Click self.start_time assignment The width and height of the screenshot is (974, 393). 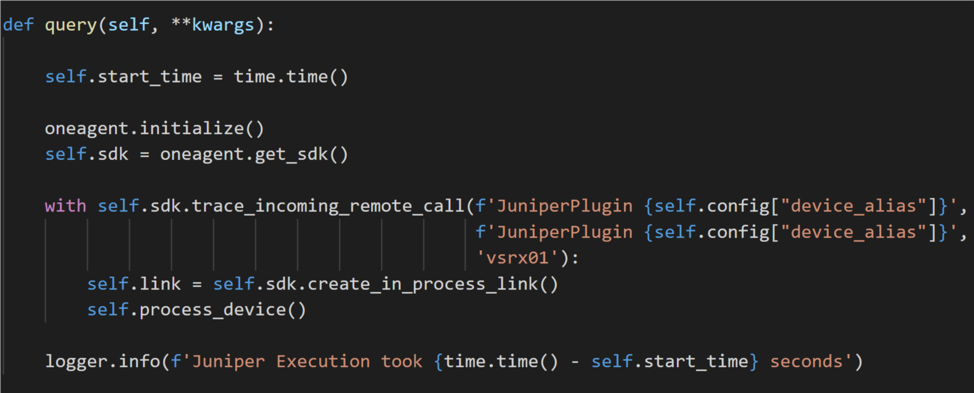124,78
